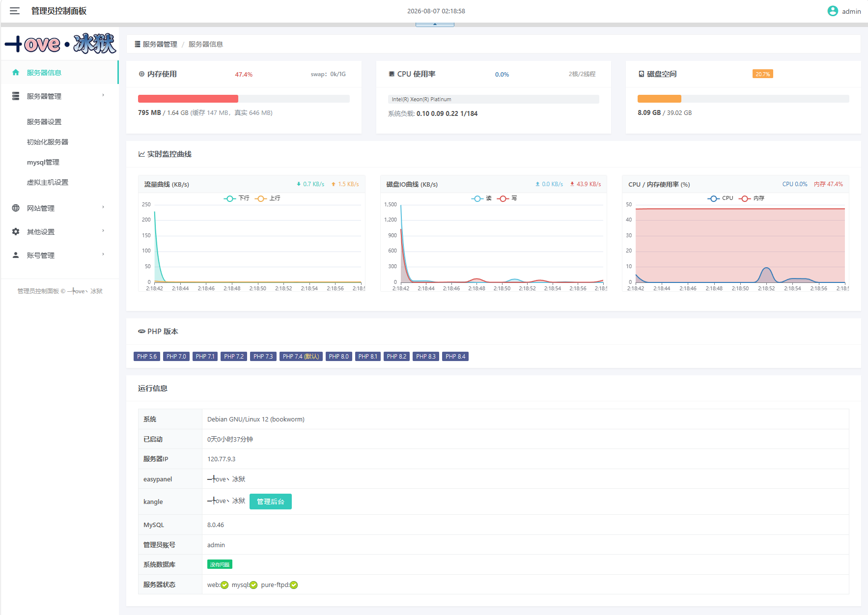
Task: Click the web service status check icon
Action: tap(224, 585)
